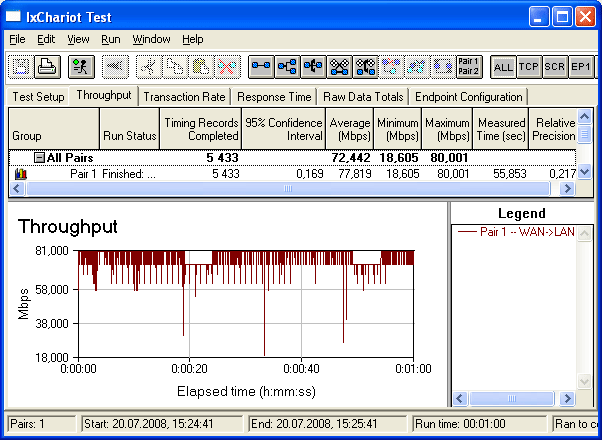Open the File menu
The width and height of the screenshot is (602, 440).
pyautogui.click(x=17, y=39)
